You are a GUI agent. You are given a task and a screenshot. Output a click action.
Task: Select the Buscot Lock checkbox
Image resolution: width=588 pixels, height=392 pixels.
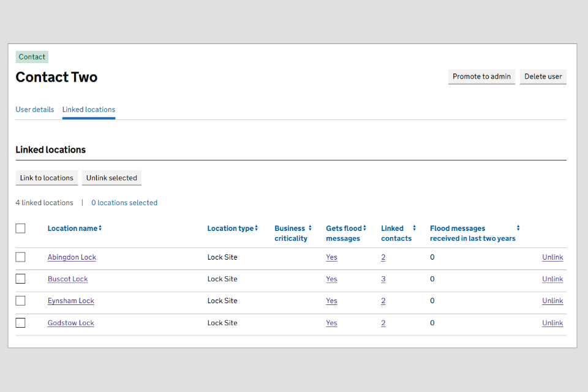[21, 279]
